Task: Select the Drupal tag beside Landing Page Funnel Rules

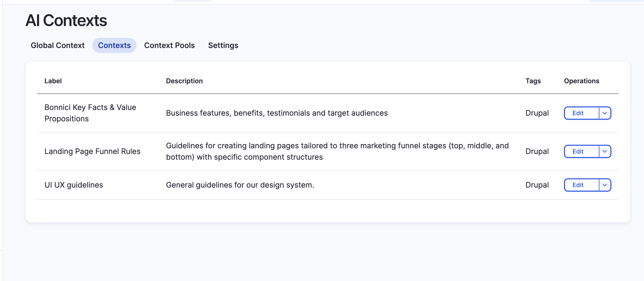Action: 537,151
